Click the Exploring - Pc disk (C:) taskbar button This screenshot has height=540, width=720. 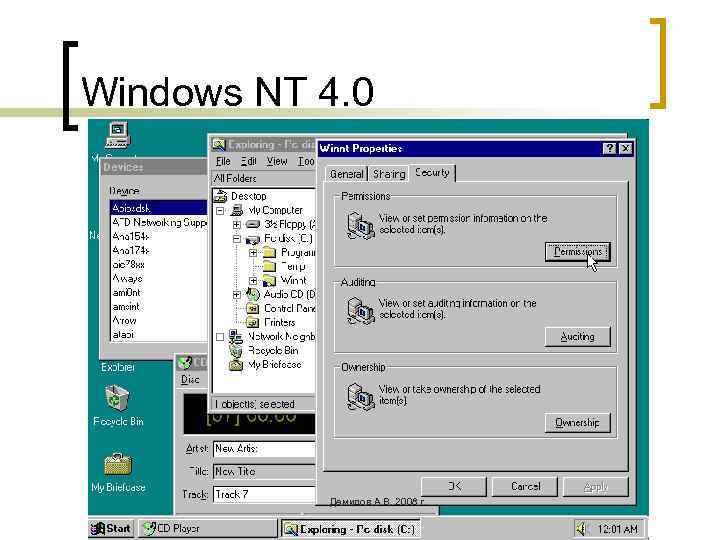(350, 529)
